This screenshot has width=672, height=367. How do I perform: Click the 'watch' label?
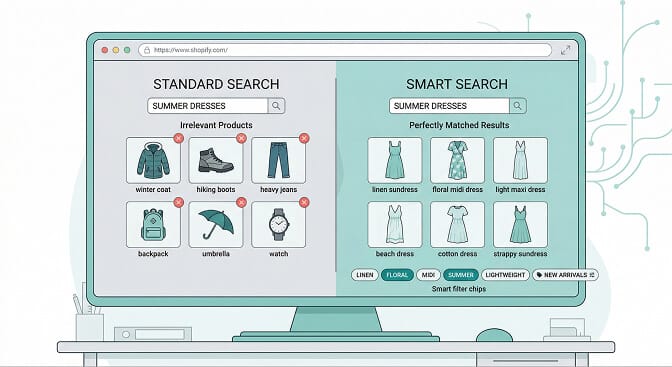(278, 254)
